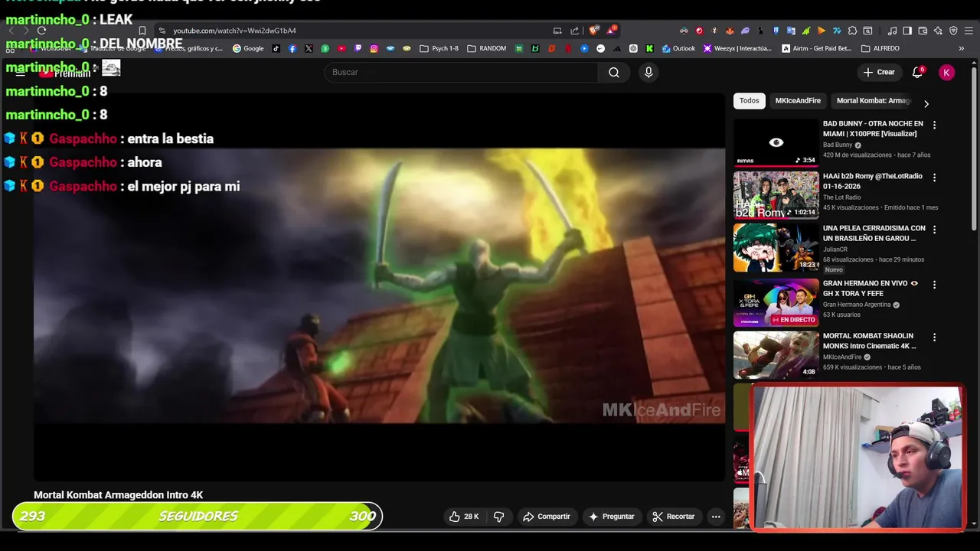980x551 pixels.
Task: Open the TikTok bookmark icon
Action: tap(276, 48)
